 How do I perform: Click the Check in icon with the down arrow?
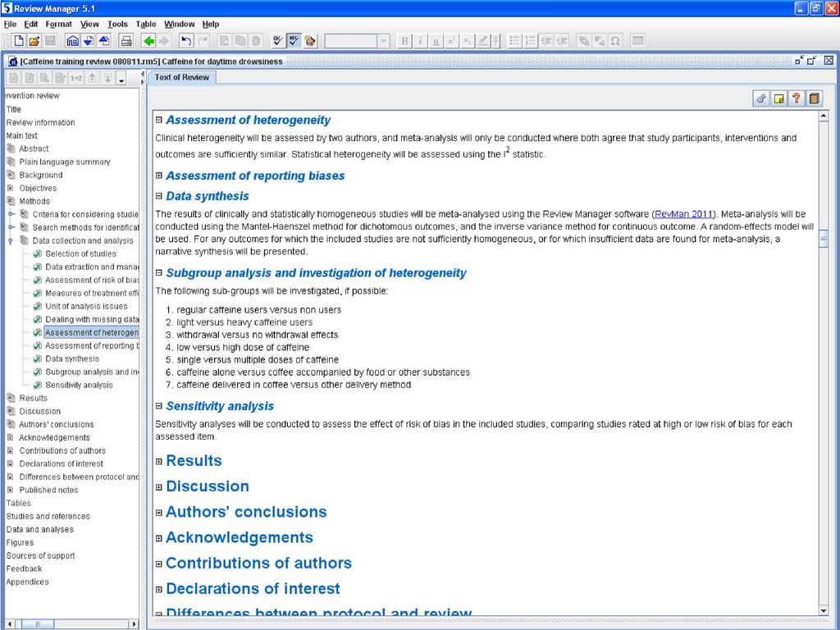tap(89, 41)
